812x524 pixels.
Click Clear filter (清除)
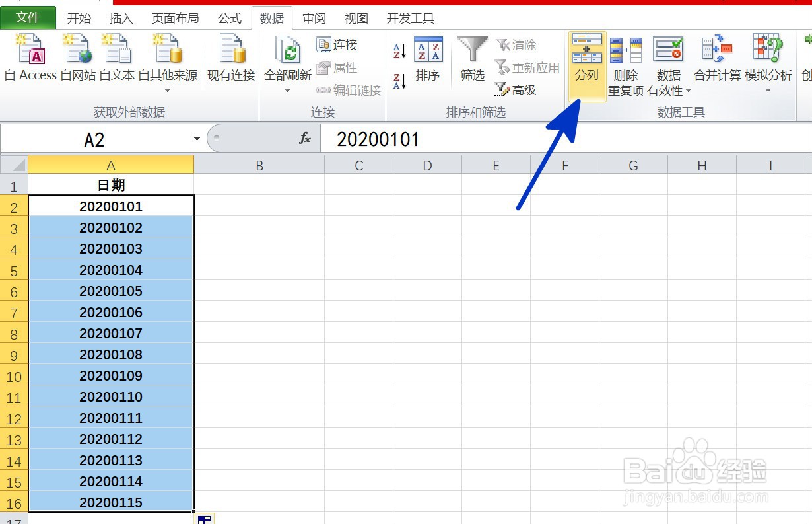[x=516, y=44]
